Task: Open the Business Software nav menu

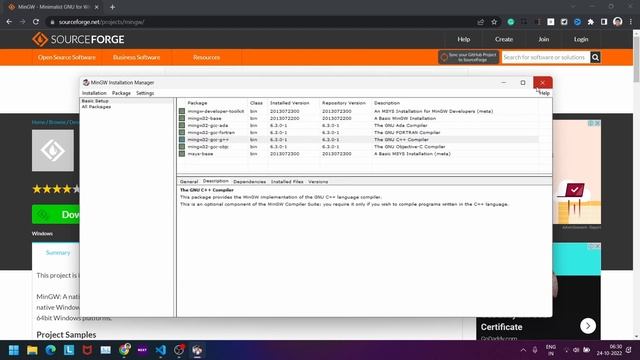Action: pos(136,58)
